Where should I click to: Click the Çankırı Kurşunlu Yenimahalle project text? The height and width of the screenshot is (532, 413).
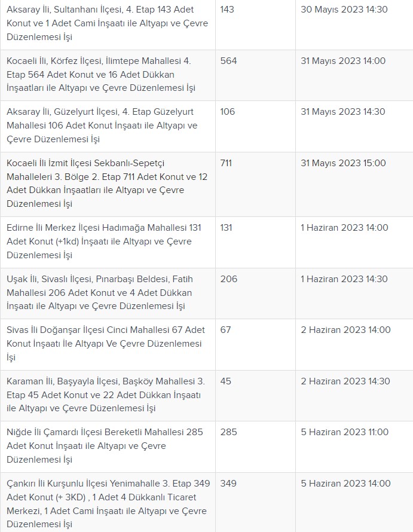point(108,503)
